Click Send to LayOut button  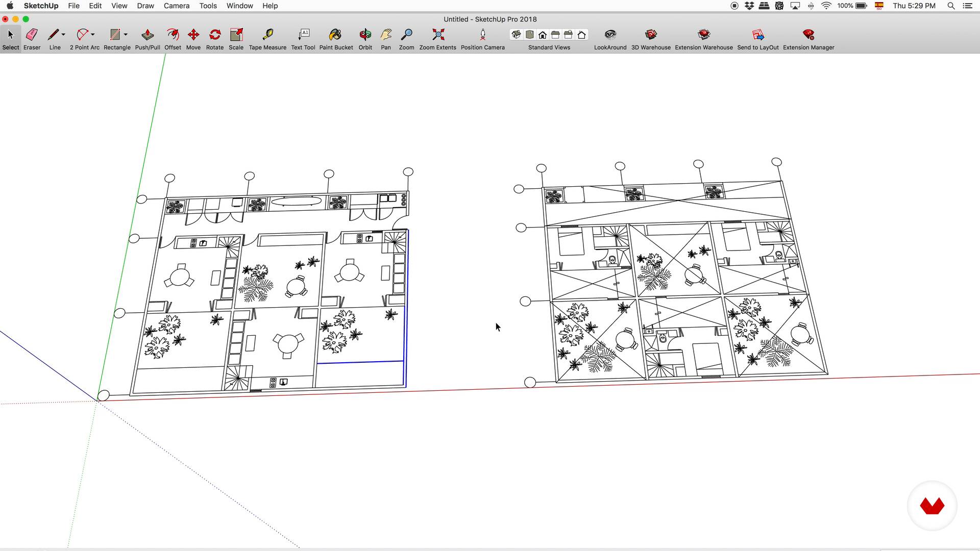click(x=757, y=35)
